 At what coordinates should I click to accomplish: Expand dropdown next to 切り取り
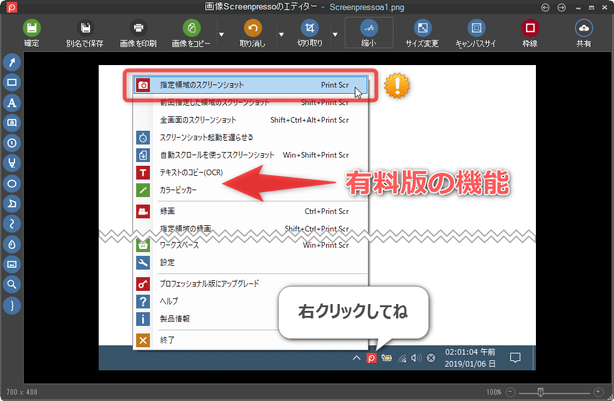pyautogui.click(x=335, y=34)
